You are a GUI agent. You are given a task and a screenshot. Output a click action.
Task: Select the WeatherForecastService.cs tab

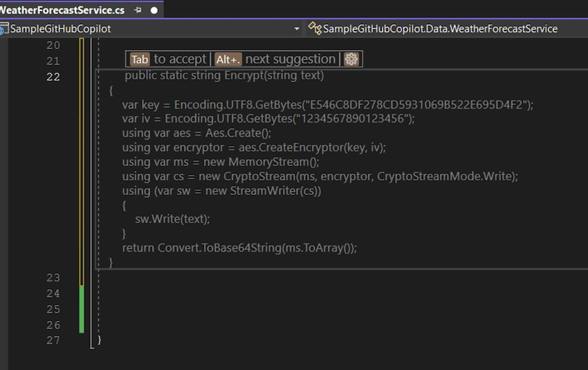pyautogui.click(x=62, y=10)
